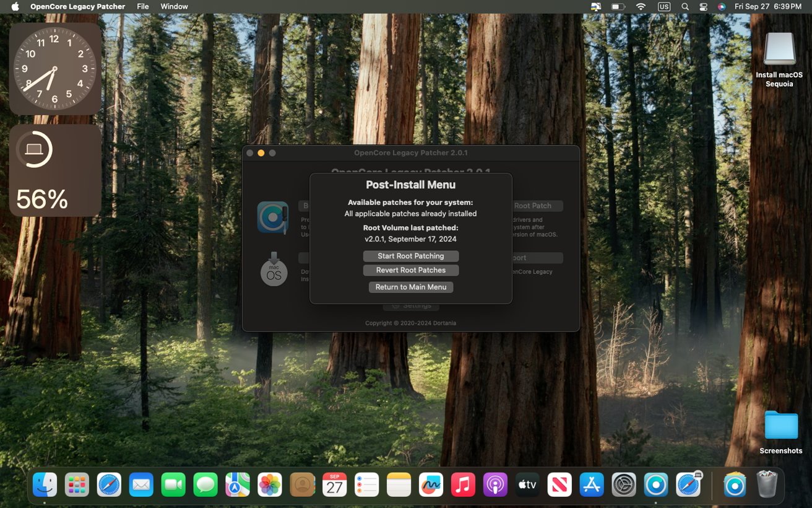The image size is (812, 508).
Task: Open Trash from the Dock
Action: (767, 484)
